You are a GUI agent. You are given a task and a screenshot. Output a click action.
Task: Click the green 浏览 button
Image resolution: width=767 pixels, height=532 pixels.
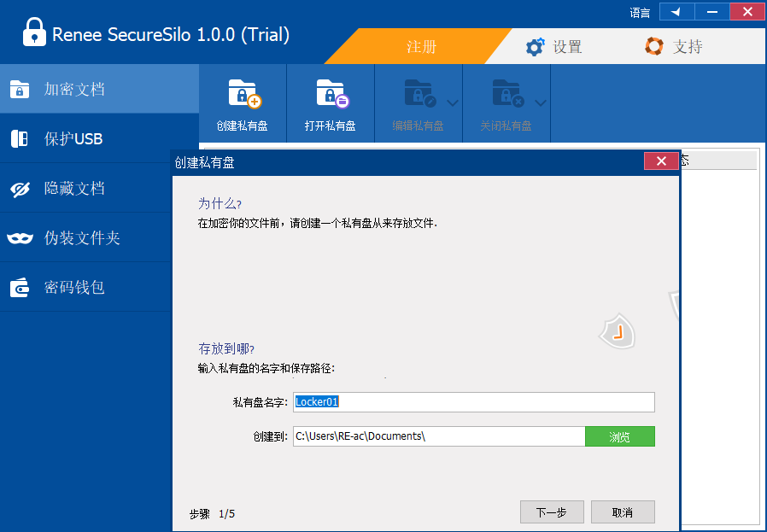(620, 436)
